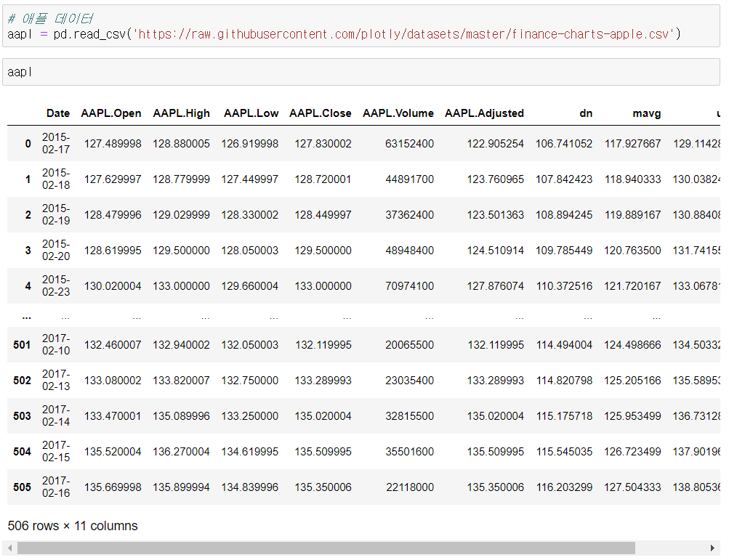The image size is (729, 560).
Task: Click the volume value 20065500
Action: [410, 345]
